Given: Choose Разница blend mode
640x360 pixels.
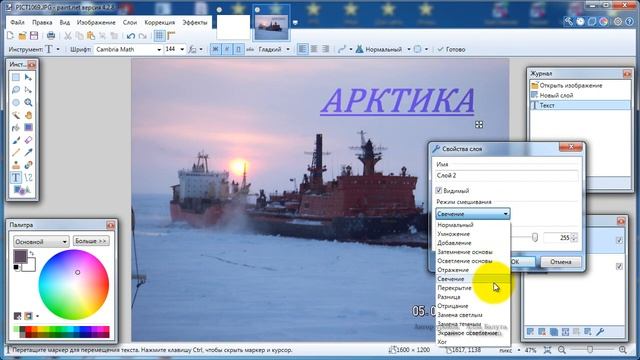Looking at the screenshot, I should click(473, 297).
